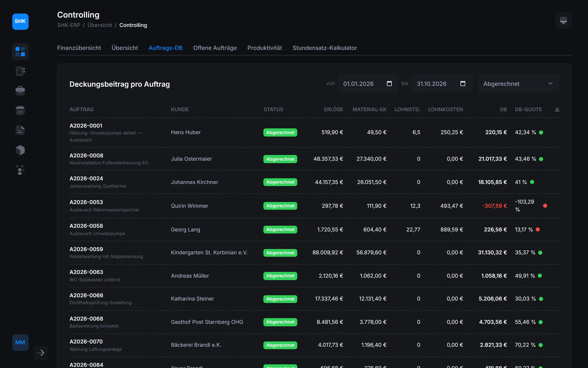Open the Stundensatz-Kalkulator tab
588x368 pixels.
click(325, 48)
